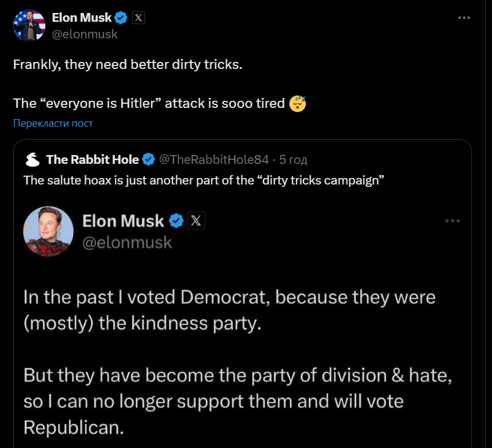Click the main text 'Frankly, they need better dirty tricks'
492x448 pixels.
click(x=127, y=64)
